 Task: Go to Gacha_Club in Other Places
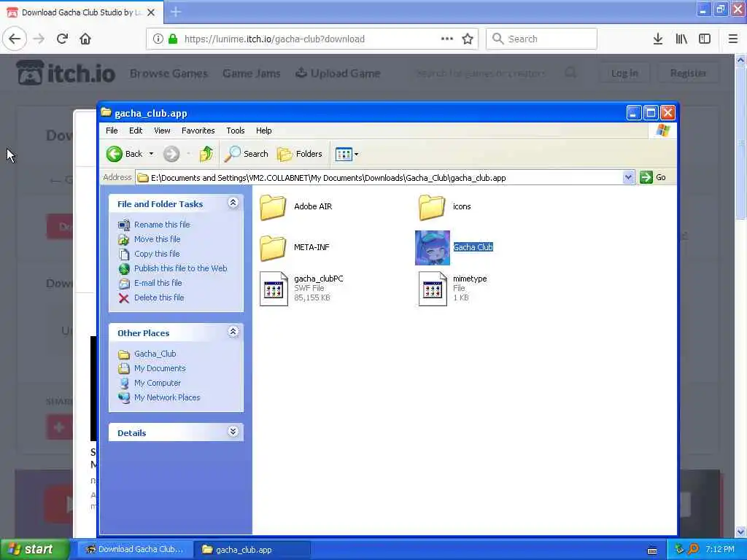tap(155, 354)
